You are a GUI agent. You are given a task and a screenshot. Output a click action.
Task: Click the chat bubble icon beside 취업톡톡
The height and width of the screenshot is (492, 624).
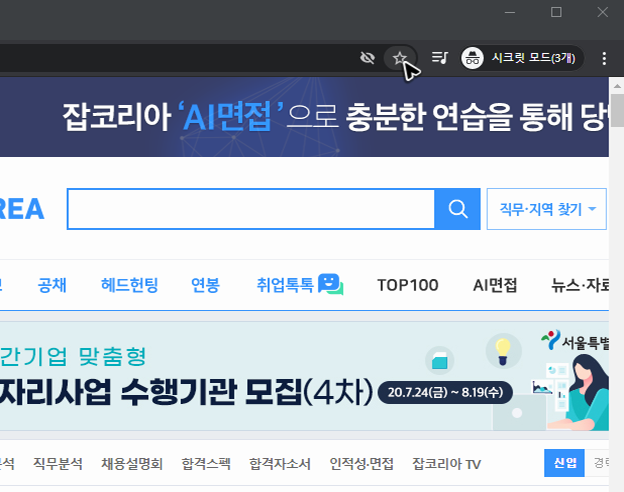331,284
